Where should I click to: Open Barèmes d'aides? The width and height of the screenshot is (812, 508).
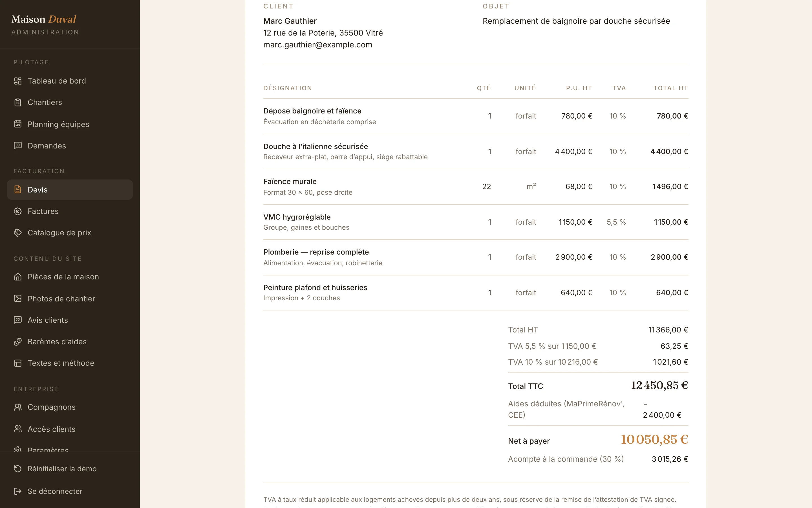70,342
